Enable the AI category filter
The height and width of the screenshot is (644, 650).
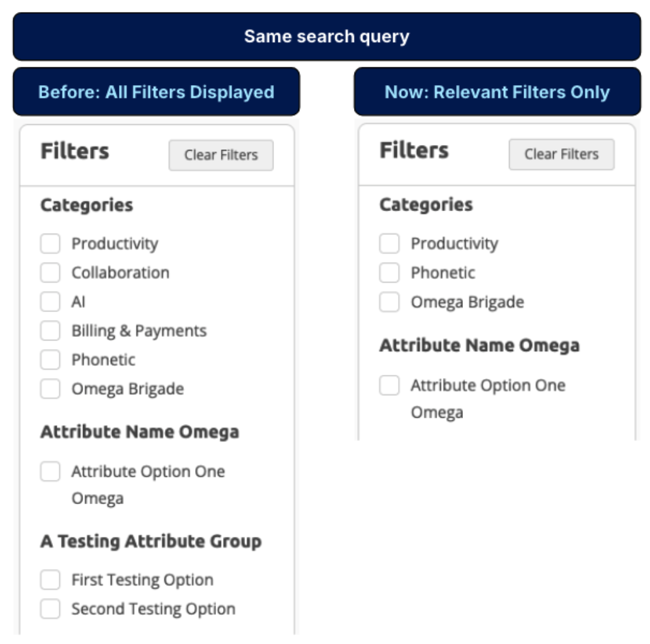(50, 302)
